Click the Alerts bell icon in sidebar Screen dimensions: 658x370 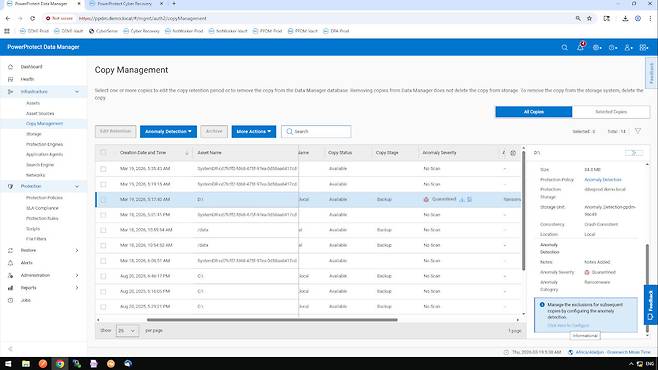point(10,263)
